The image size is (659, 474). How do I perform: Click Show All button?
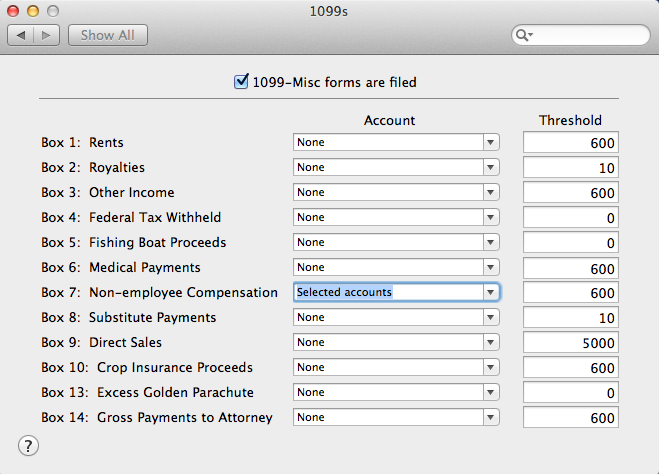(x=108, y=35)
